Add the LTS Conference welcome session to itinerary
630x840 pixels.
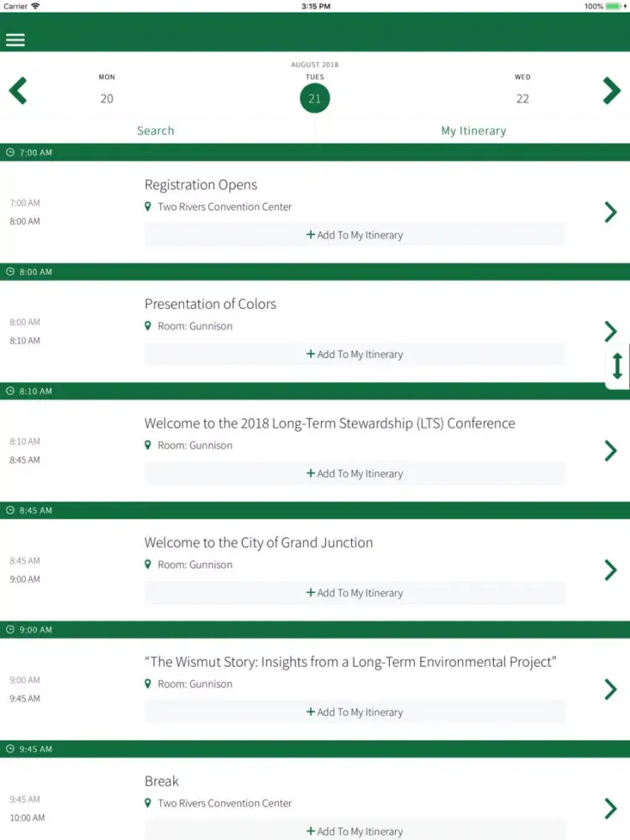pos(354,473)
